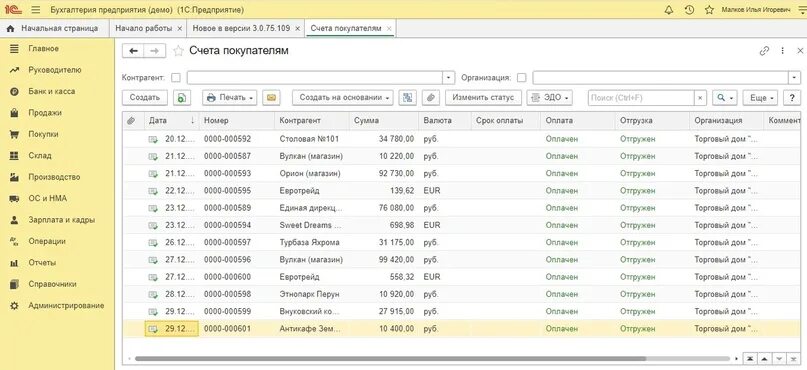Add Счета покупателям to favorites star
Image resolution: width=807 pixels, height=370 pixels.
click(178, 50)
